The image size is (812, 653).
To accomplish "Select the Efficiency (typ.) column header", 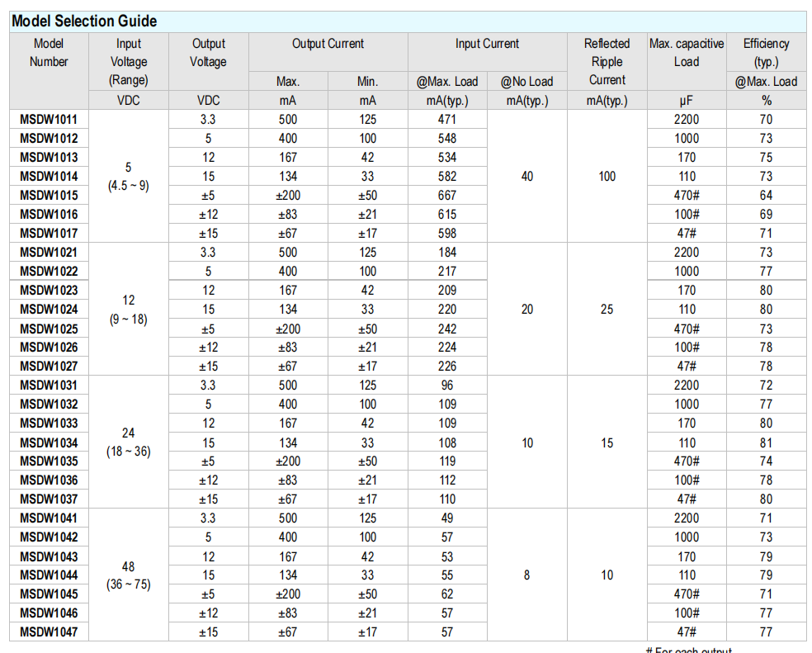I will tap(766, 53).
